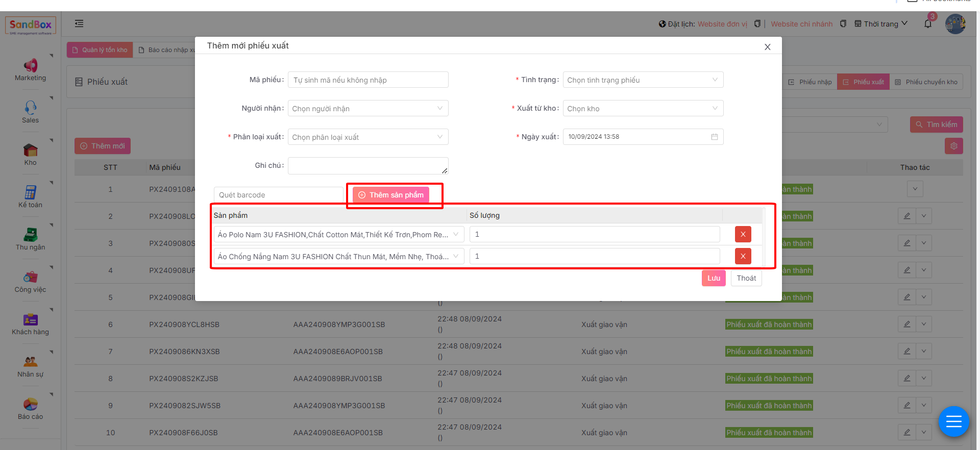Toggle the sidebar collapse menu icon
This screenshot has height=450, width=980.
pyautogui.click(x=79, y=23)
